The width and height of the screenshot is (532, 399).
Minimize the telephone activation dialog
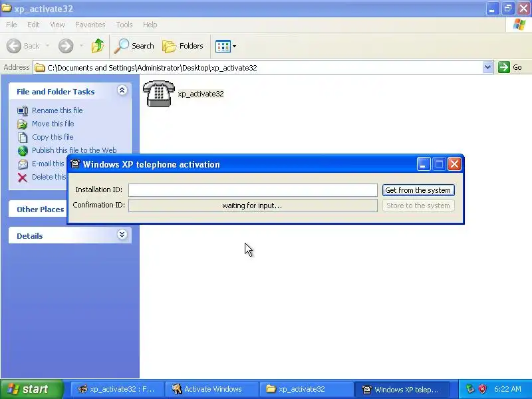tap(424, 164)
